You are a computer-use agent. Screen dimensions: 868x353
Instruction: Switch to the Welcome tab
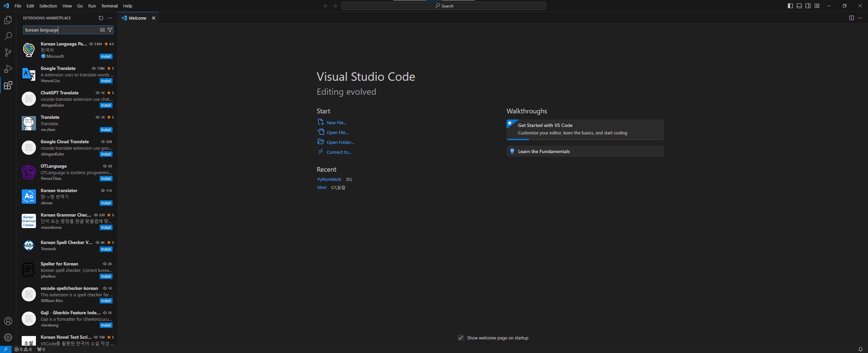[137, 18]
